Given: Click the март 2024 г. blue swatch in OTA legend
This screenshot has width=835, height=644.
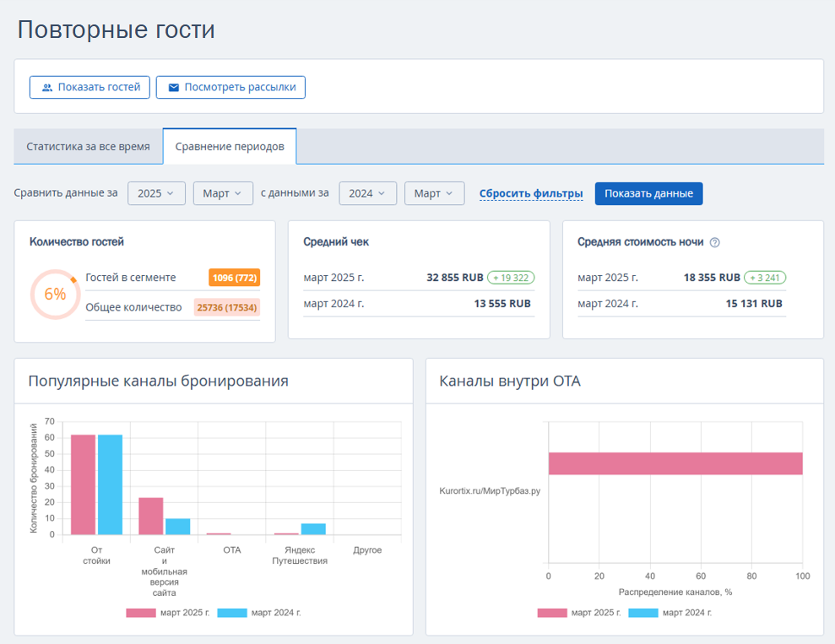Looking at the screenshot, I should [x=643, y=613].
